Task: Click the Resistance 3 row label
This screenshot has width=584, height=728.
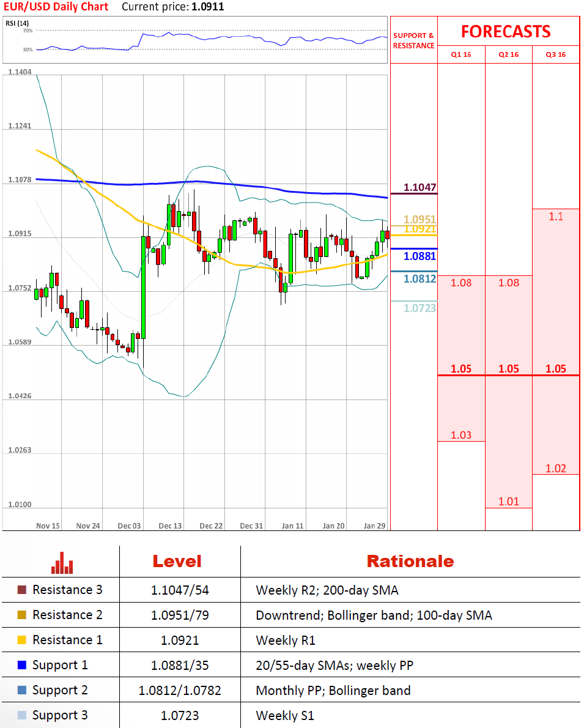Action: click(67, 590)
